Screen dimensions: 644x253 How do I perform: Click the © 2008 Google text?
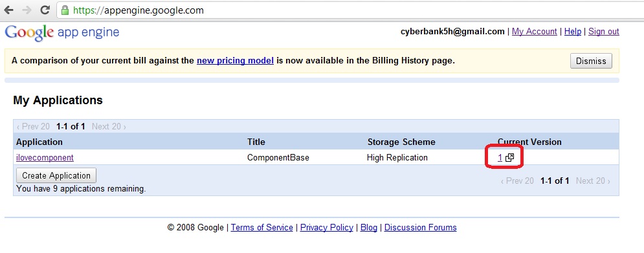(x=195, y=228)
